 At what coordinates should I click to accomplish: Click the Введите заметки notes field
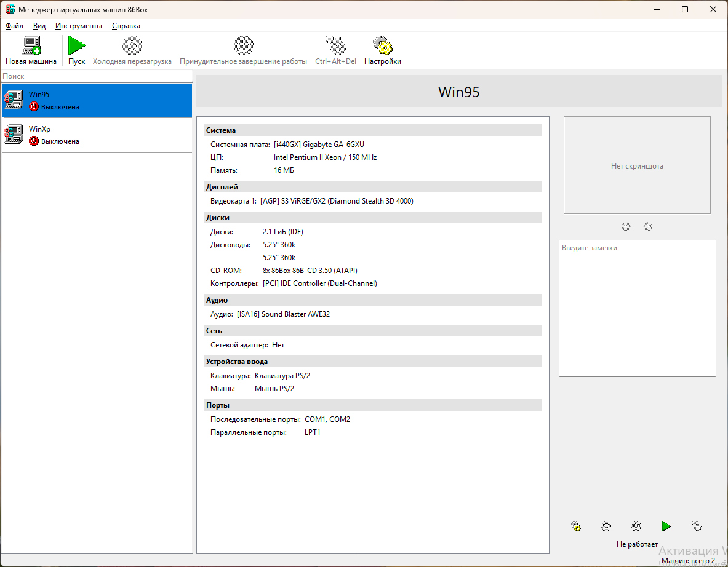click(x=637, y=308)
